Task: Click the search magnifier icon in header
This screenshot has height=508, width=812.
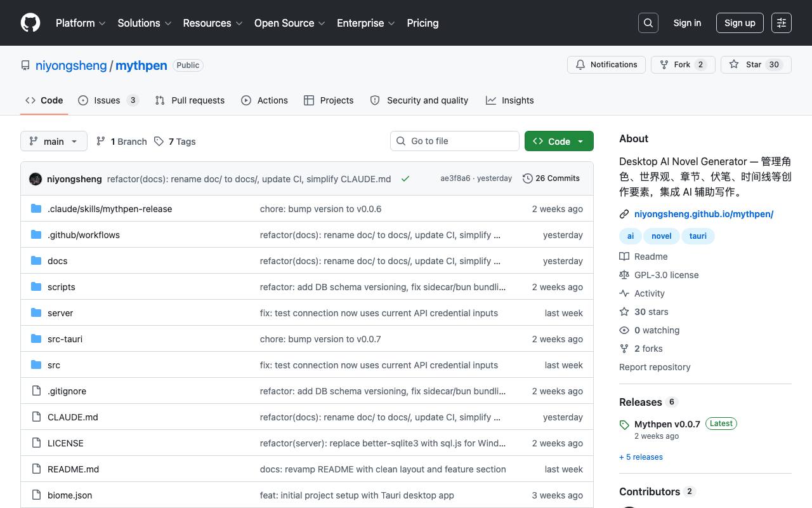Action: (648, 23)
